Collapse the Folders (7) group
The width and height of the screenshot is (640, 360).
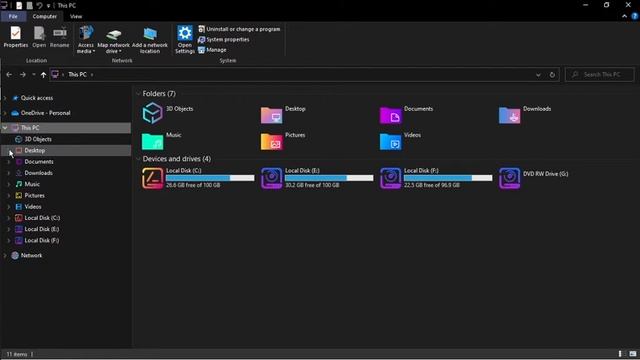(x=138, y=94)
